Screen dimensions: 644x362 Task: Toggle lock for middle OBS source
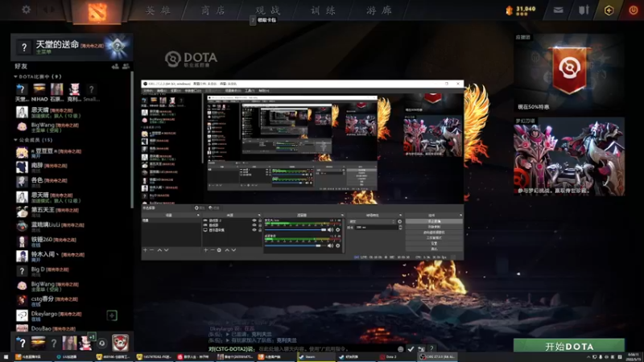click(x=259, y=225)
